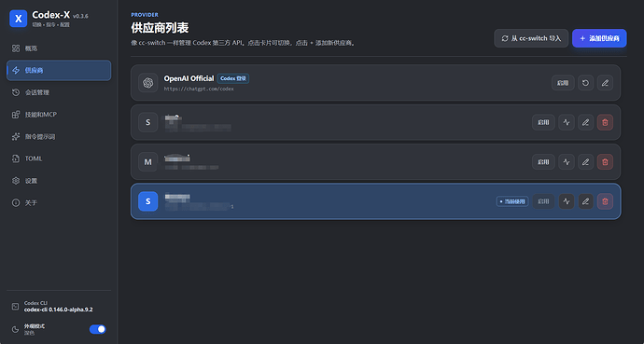
Task: Click the gray S avatar of the unselected provider
Action: pyautogui.click(x=147, y=122)
